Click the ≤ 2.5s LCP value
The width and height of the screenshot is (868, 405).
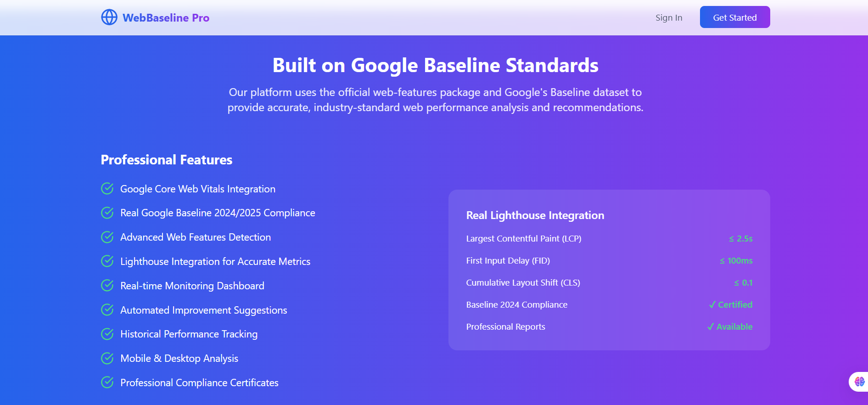[x=741, y=239]
